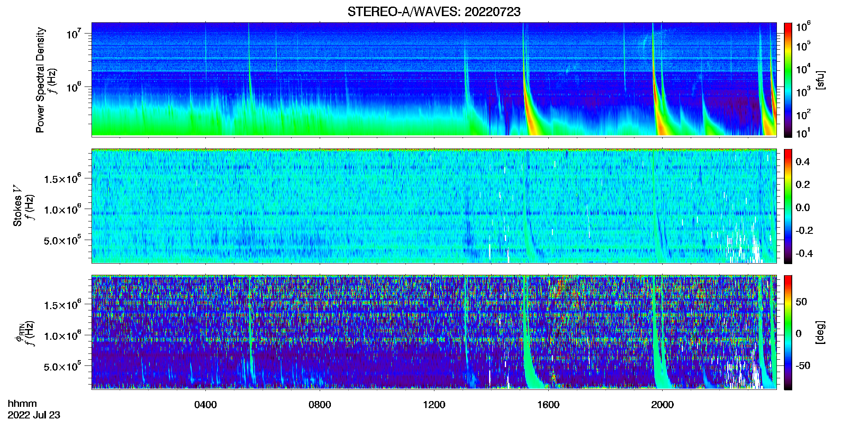Click the 2022 Jul 23 date label
Viewport: 868px width, 447px height.
click(34, 415)
